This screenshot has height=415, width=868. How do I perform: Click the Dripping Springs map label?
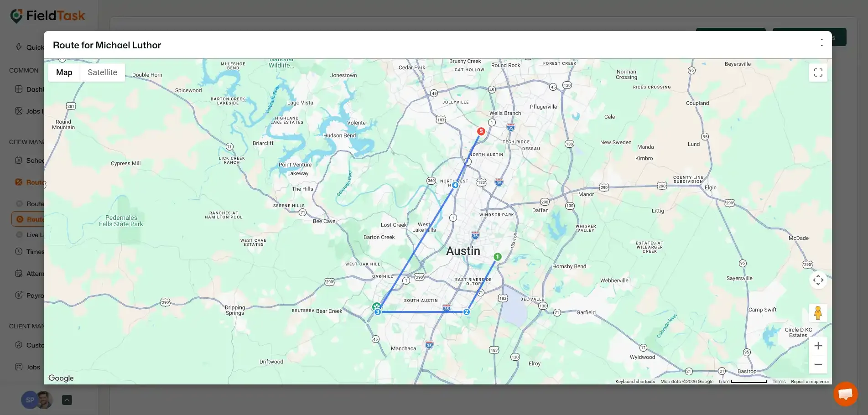pyautogui.click(x=235, y=310)
